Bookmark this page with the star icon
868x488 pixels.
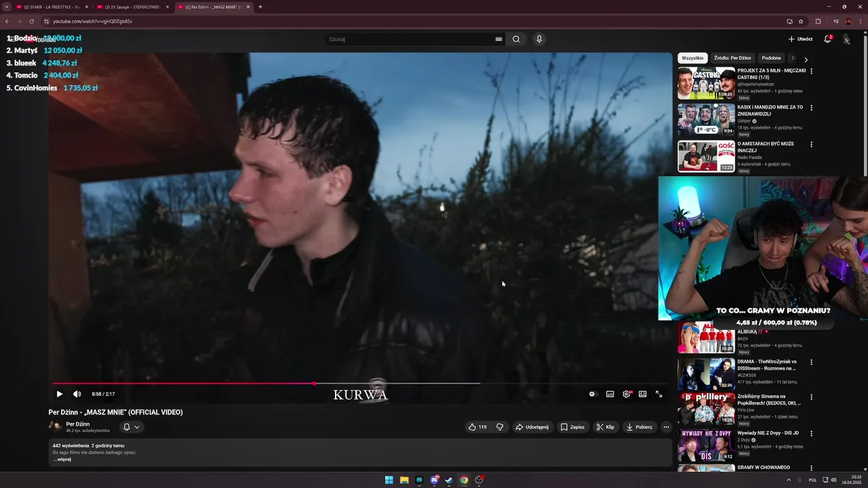pos(801,21)
